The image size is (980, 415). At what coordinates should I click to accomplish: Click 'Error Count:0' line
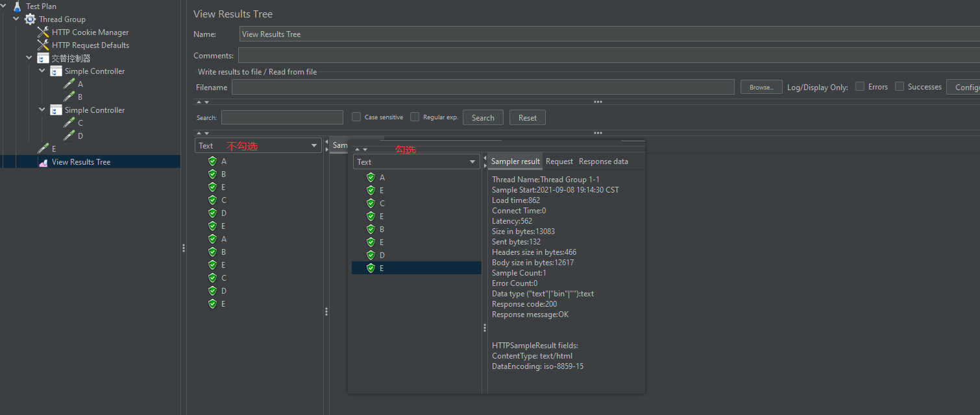coord(515,283)
